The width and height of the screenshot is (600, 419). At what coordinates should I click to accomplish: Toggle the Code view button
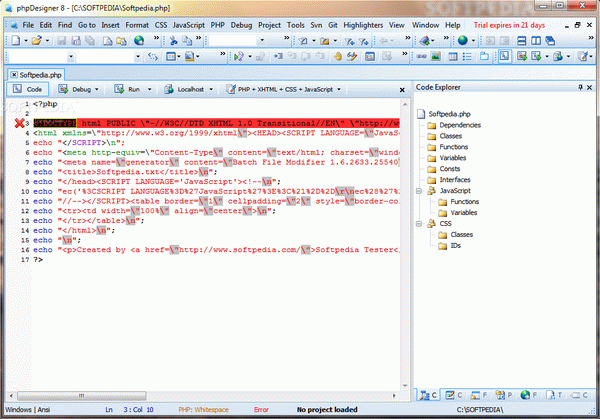[x=28, y=89]
